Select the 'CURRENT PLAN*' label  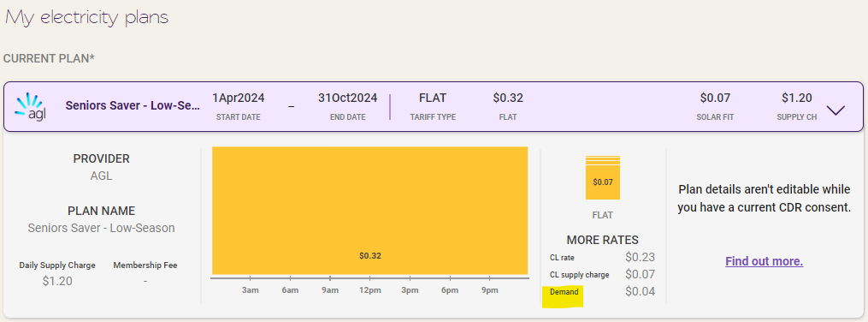pyautogui.click(x=50, y=58)
